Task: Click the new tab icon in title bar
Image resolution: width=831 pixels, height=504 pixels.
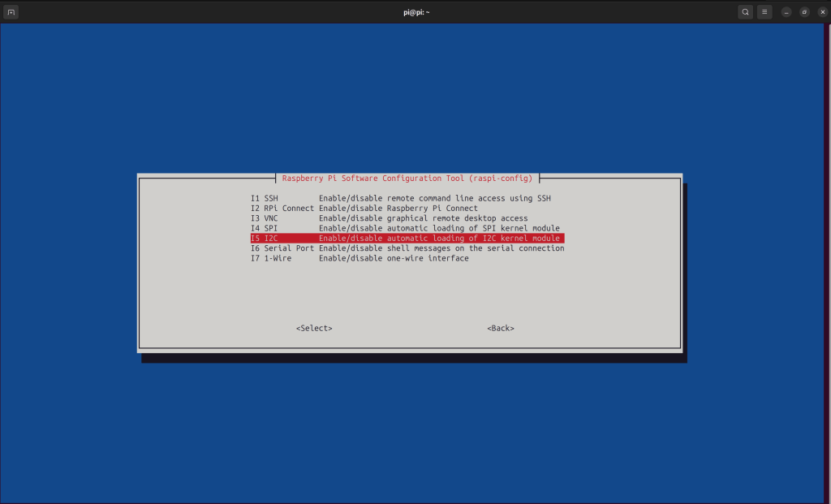Action: [11, 12]
